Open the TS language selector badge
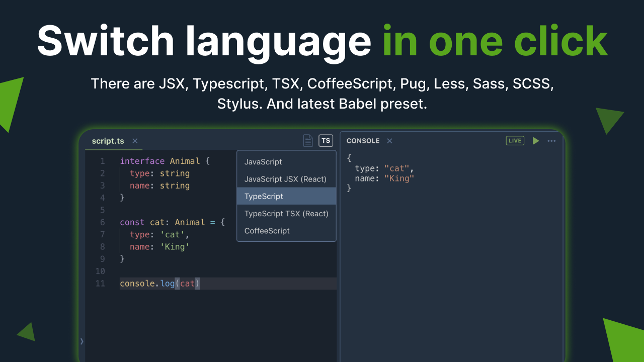644x362 pixels. point(326,141)
